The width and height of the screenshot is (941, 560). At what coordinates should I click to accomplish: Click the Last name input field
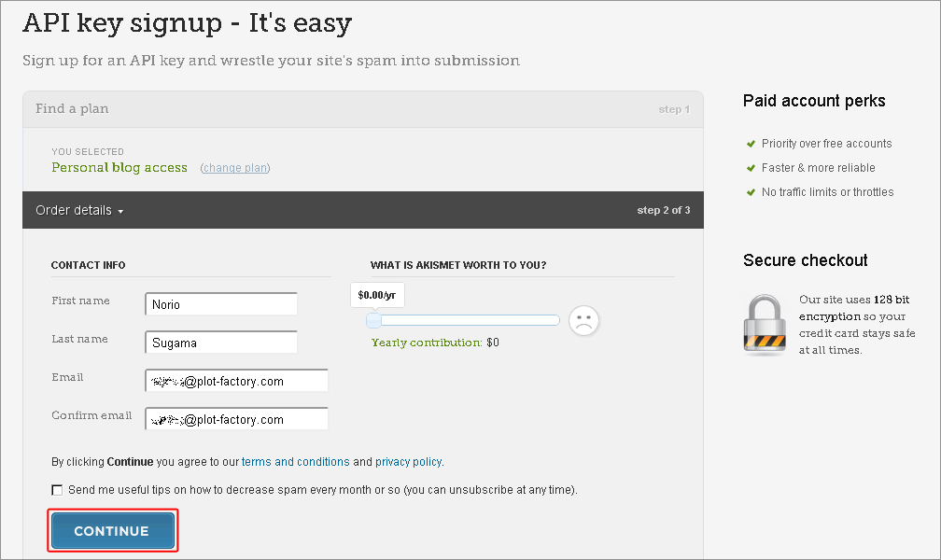pyautogui.click(x=221, y=343)
